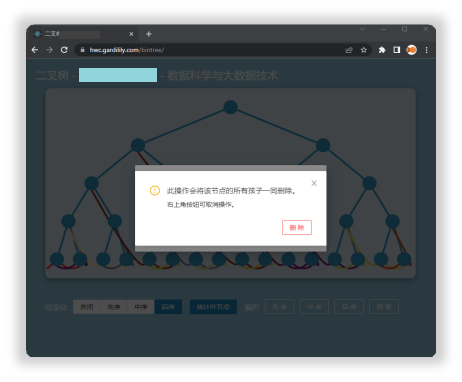462x382 pixels.
Task: Click the 遍历 label
Action: point(252,307)
